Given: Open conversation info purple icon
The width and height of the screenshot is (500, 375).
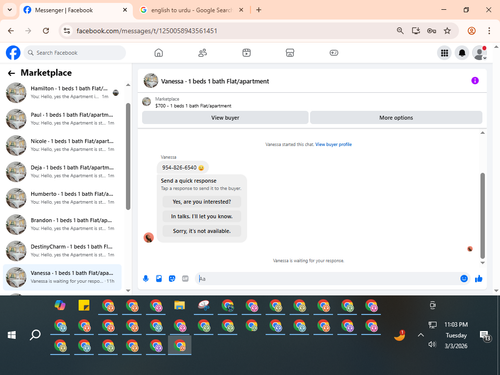Looking at the screenshot, I should coord(475,81).
